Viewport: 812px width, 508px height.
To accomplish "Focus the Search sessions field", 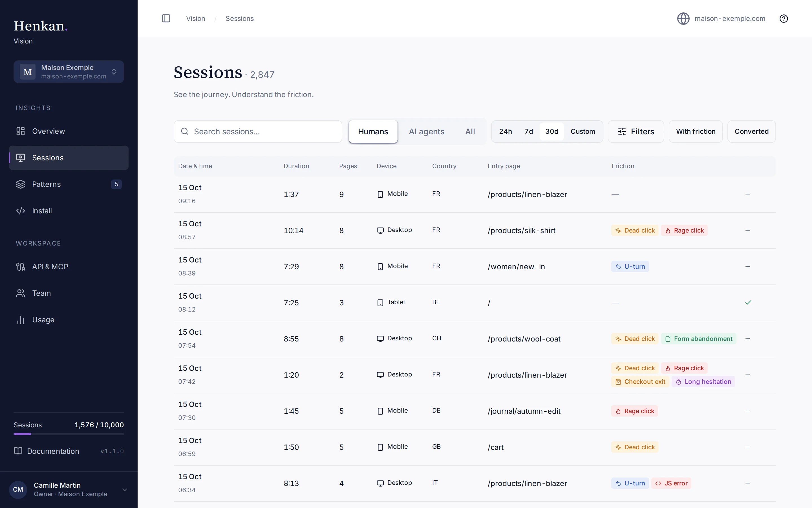I will pyautogui.click(x=258, y=131).
